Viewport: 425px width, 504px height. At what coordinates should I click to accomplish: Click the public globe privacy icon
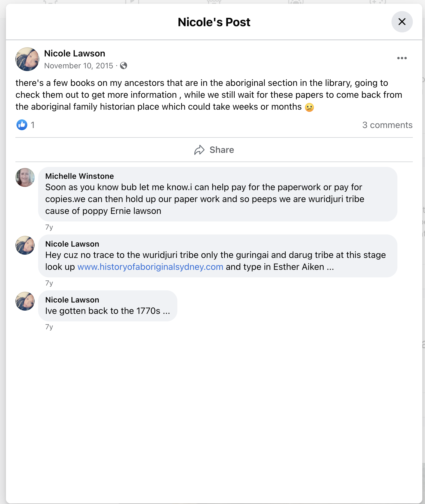click(124, 66)
